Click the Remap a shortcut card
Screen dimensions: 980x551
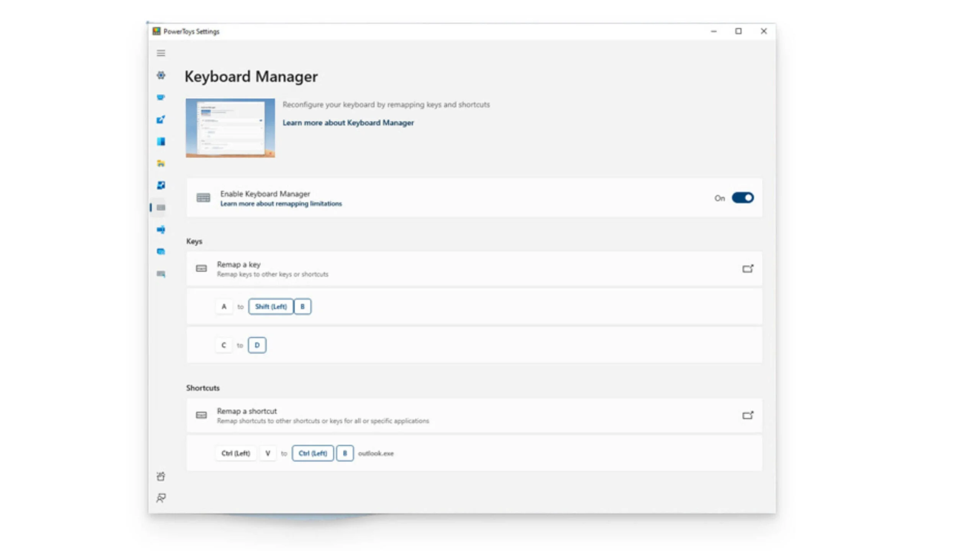(474, 416)
